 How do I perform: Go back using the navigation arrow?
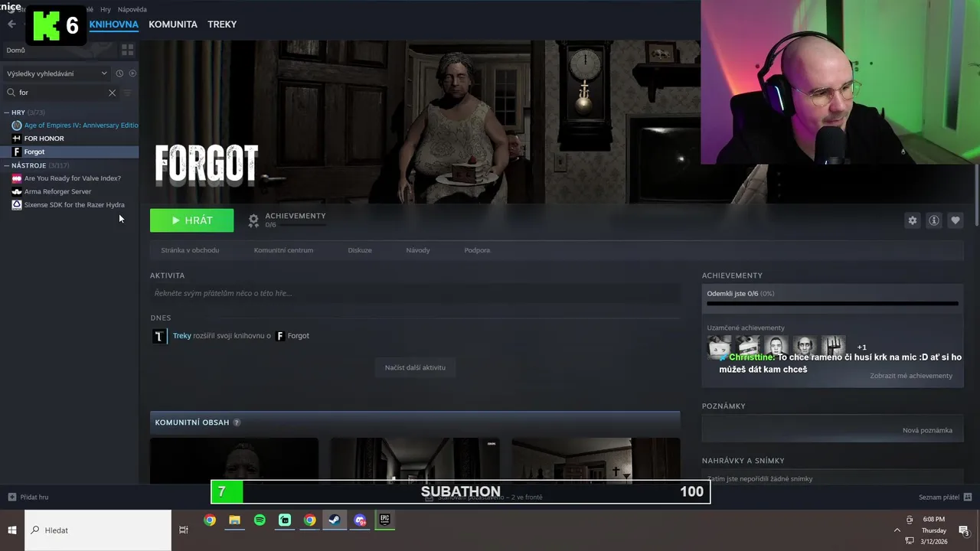pos(11,24)
